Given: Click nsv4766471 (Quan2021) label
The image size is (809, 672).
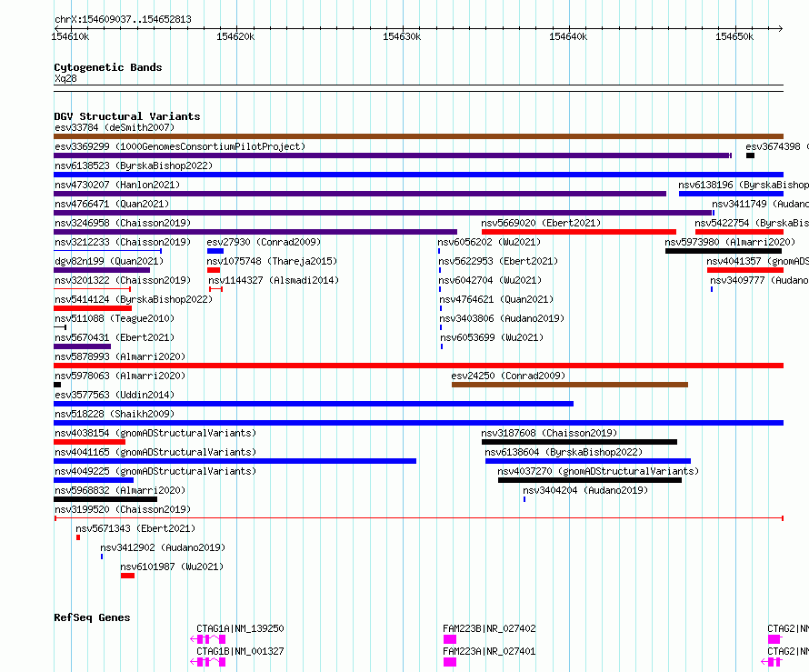Looking at the screenshot, I should pyautogui.click(x=112, y=204).
